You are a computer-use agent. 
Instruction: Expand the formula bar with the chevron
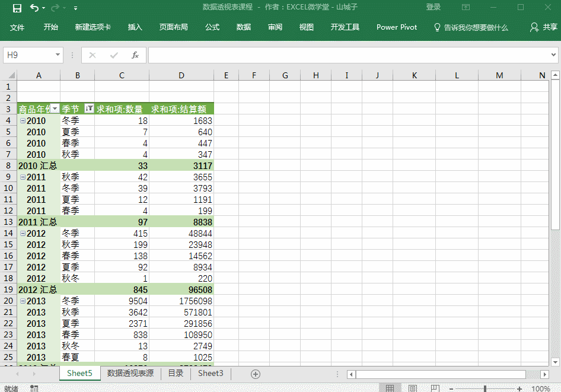click(x=553, y=55)
